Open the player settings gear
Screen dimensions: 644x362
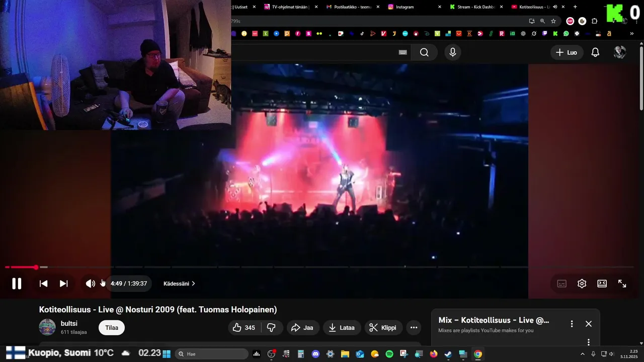[582, 284]
